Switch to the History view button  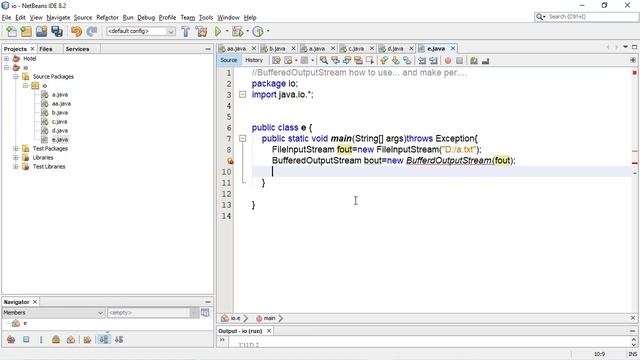click(254, 60)
